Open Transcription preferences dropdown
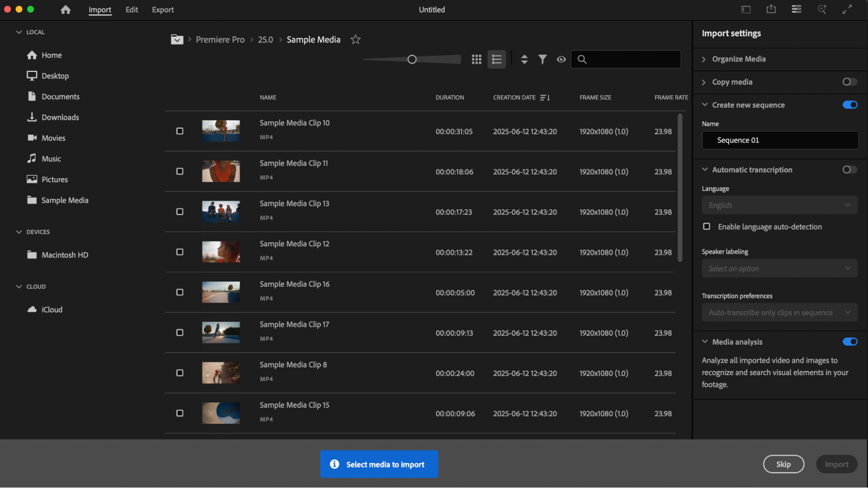The image size is (868, 488). (779, 313)
